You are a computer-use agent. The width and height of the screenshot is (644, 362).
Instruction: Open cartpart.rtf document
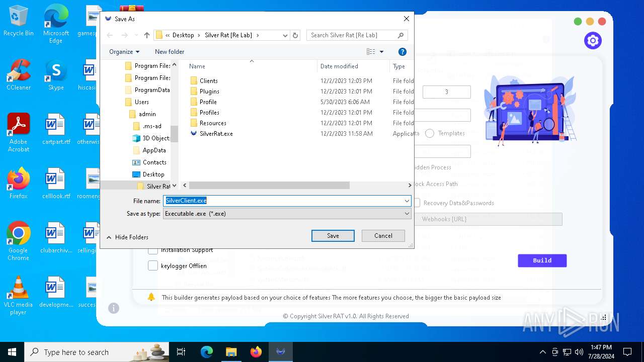coord(56,130)
